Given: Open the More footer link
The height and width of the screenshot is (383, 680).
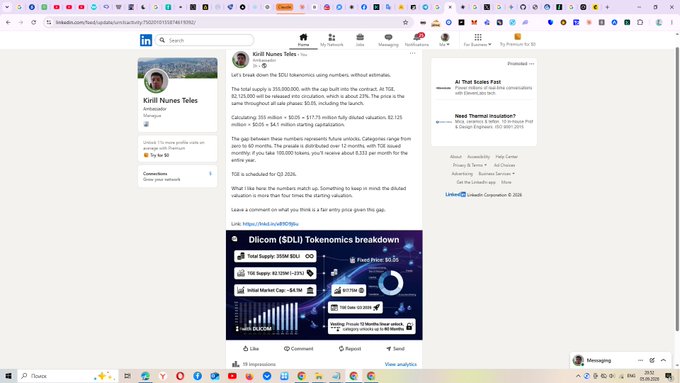Looking at the screenshot, I should [506, 182].
